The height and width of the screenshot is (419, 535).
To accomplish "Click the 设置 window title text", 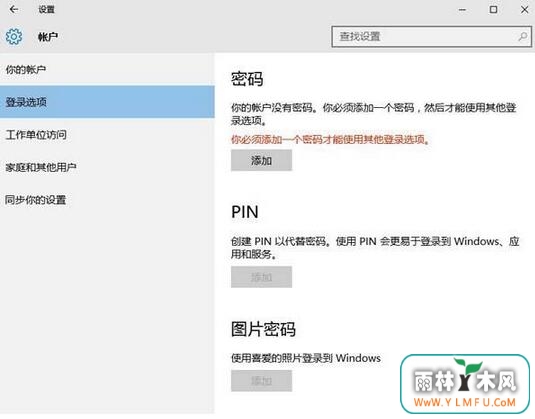I will [46, 9].
